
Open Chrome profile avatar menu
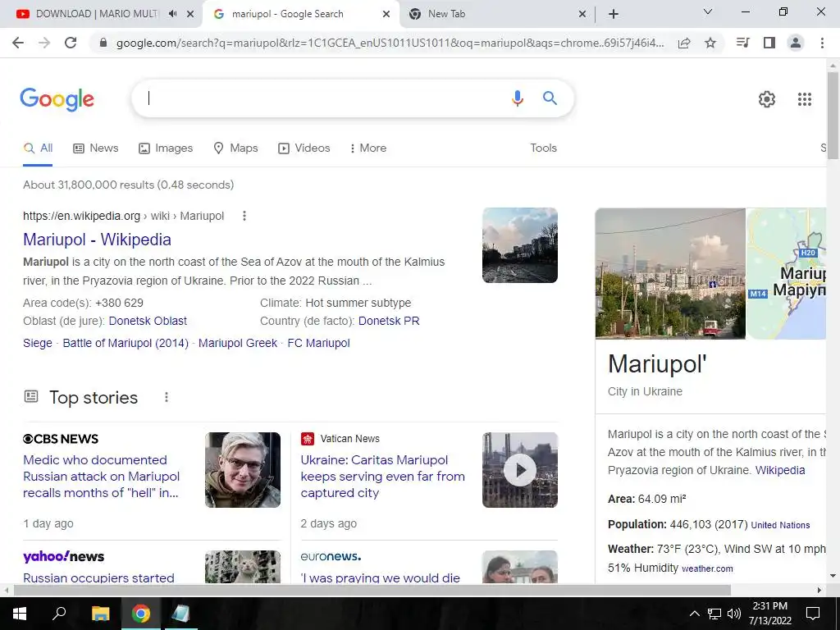pyautogui.click(x=796, y=43)
